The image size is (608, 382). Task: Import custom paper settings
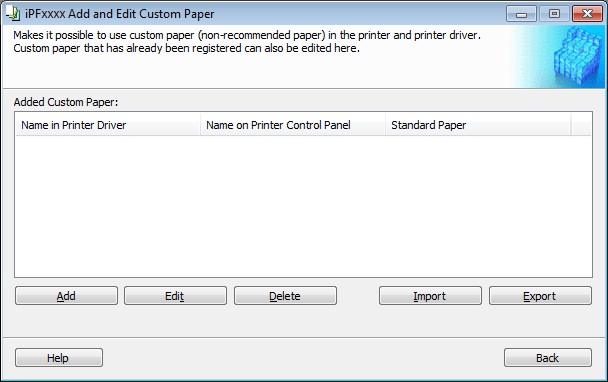(x=430, y=296)
